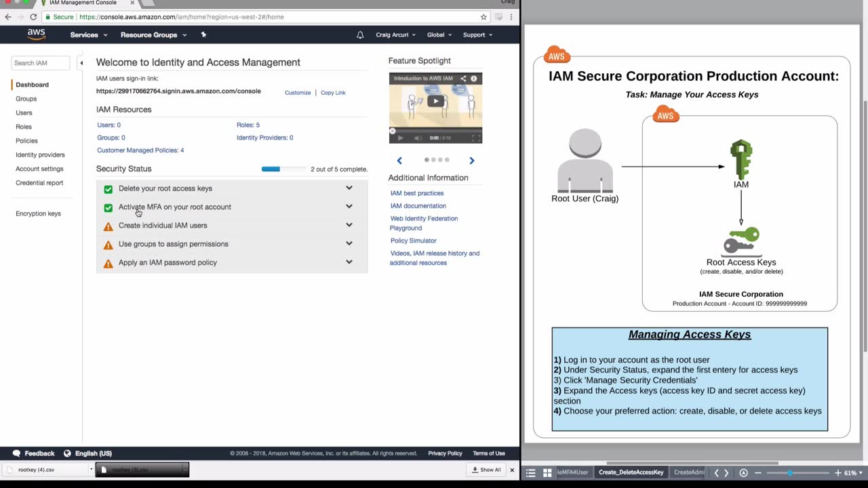
Task: Open the grid view icon in diagram window
Action: pos(547,472)
